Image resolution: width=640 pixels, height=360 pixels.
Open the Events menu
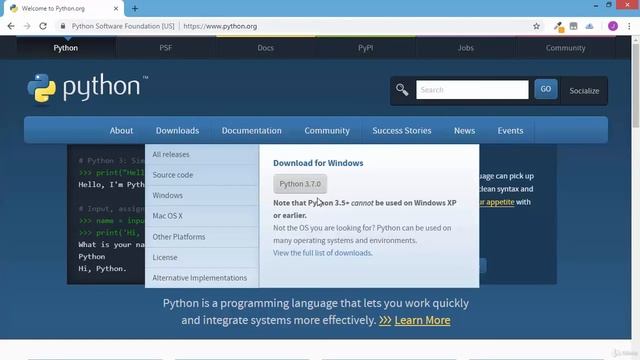click(510, 131)
